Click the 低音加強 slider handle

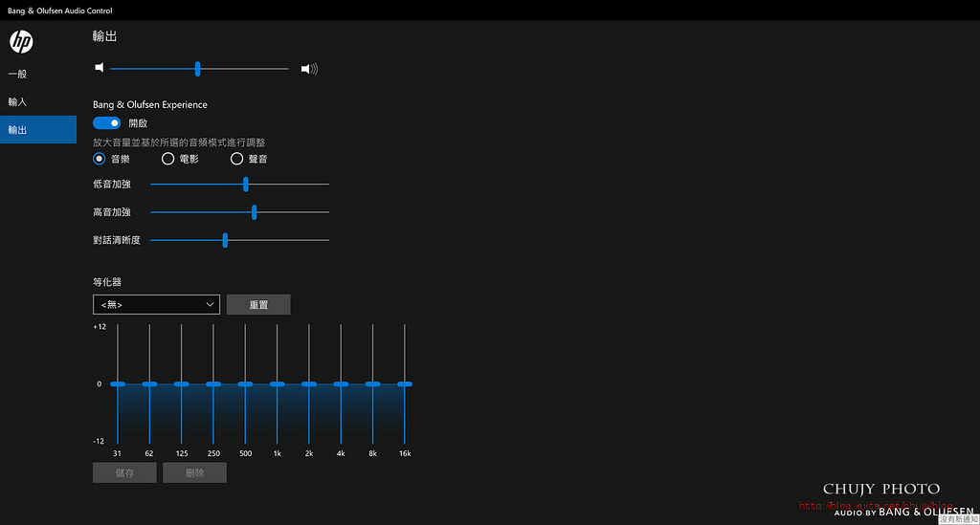click(x=246, y=185)
